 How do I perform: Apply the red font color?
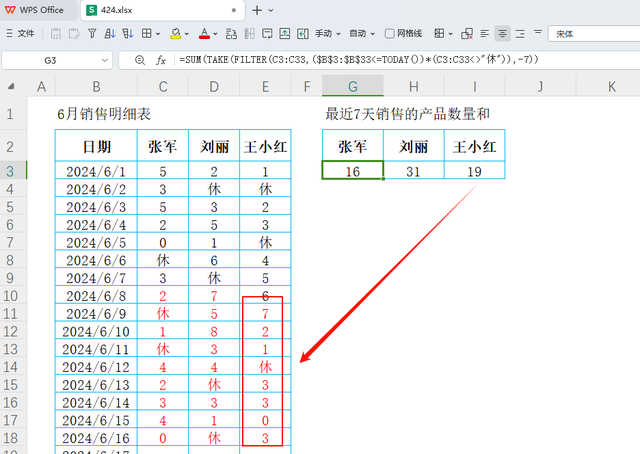[204, 33]
